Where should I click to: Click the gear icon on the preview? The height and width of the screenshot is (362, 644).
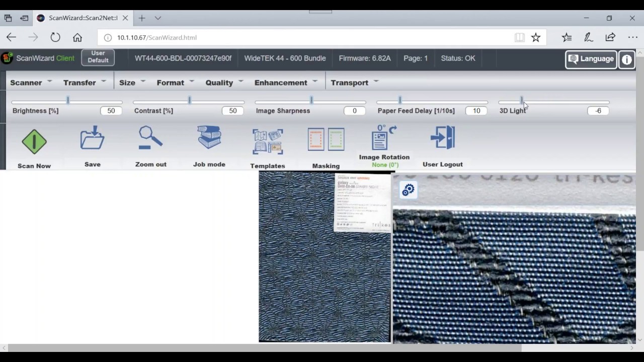point(408,190)
